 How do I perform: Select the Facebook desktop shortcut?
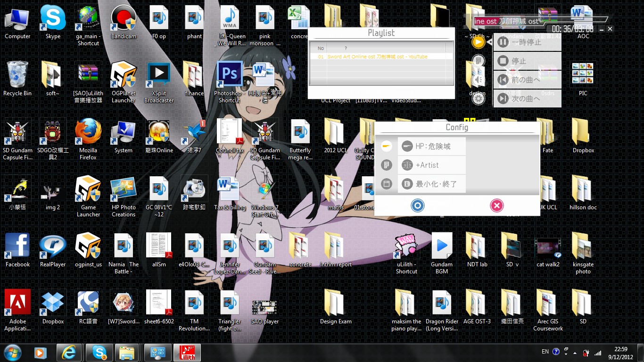17,250
